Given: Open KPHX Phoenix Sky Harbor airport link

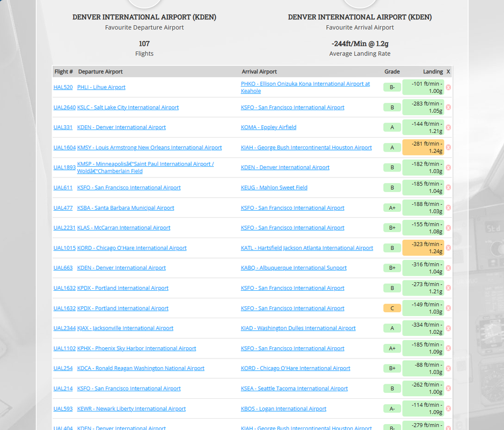Looking at the screenshot, I should (136, 348).
